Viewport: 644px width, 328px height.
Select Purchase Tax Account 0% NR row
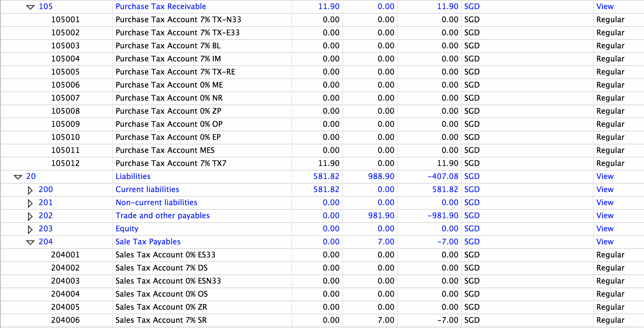[x=322, y=98]
